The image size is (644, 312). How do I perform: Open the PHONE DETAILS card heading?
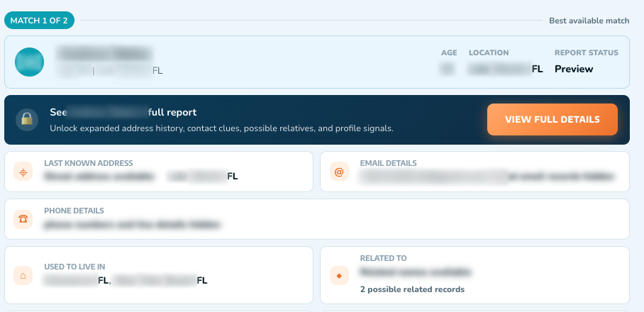point(74,211)
